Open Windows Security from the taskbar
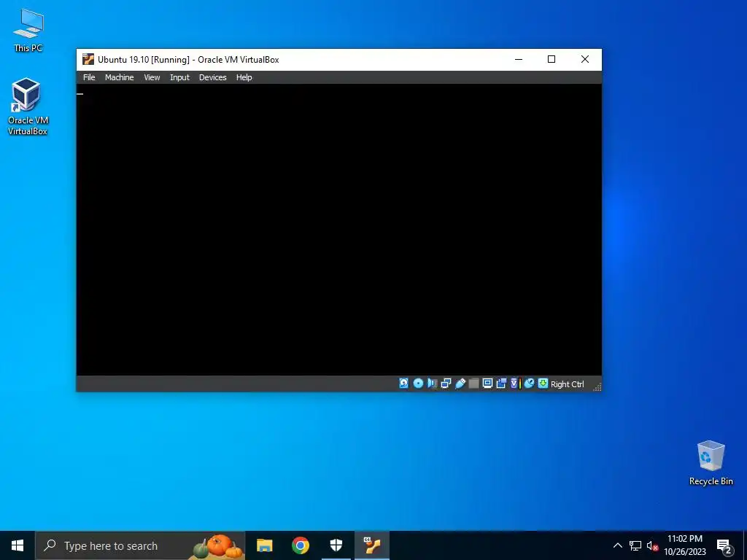This screenshot has height=560, width=747. coord(336,545)
